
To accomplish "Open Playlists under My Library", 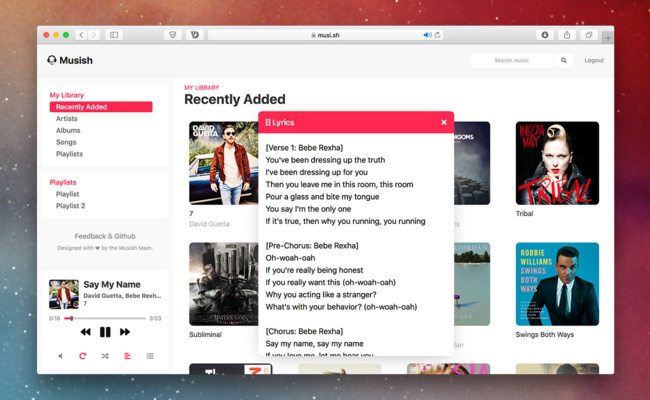I will point(69,154).
